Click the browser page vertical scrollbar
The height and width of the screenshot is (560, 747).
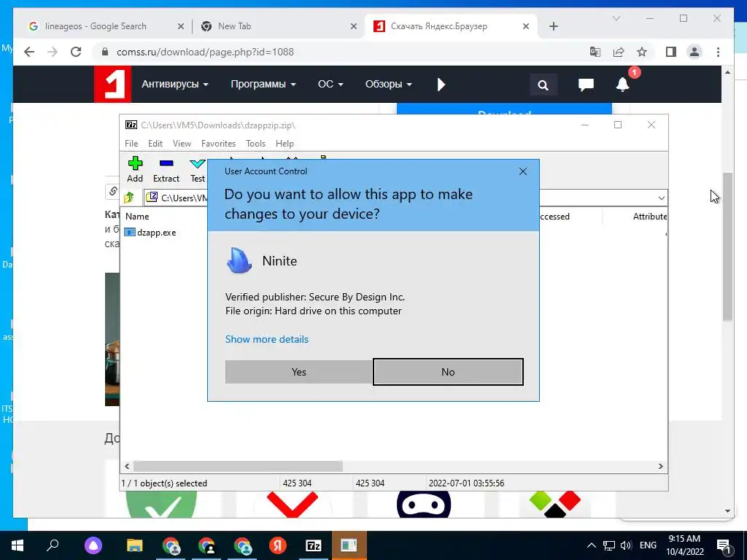click(x=727, y=246)
